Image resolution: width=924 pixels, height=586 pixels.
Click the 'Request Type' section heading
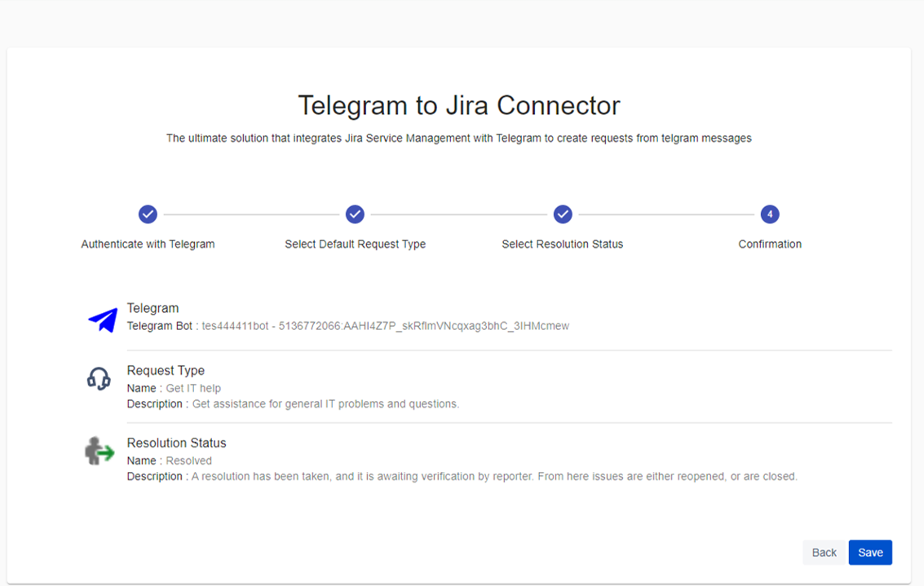[166, 371]
